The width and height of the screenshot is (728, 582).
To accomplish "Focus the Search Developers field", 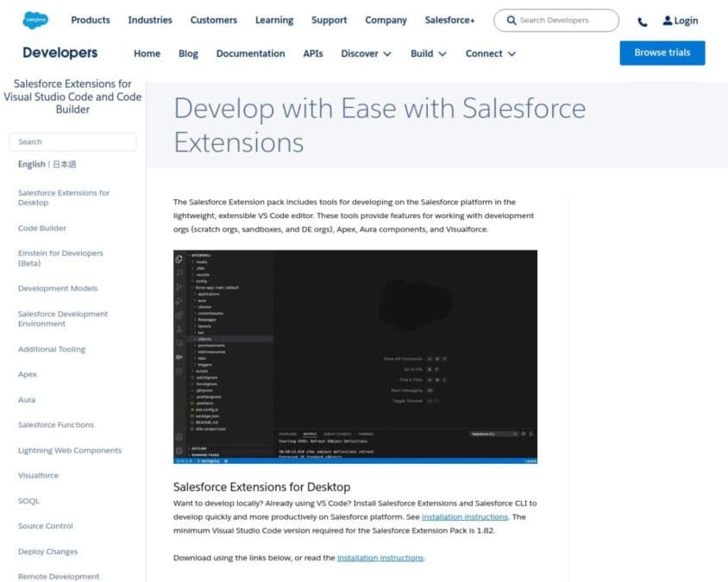I will pos(556,21).
